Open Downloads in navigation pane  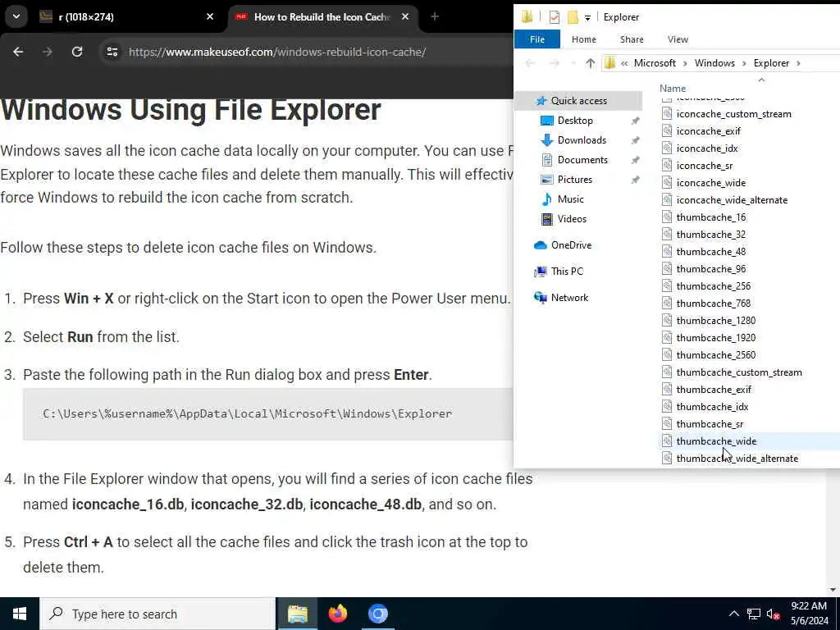(x=582, y=140)
